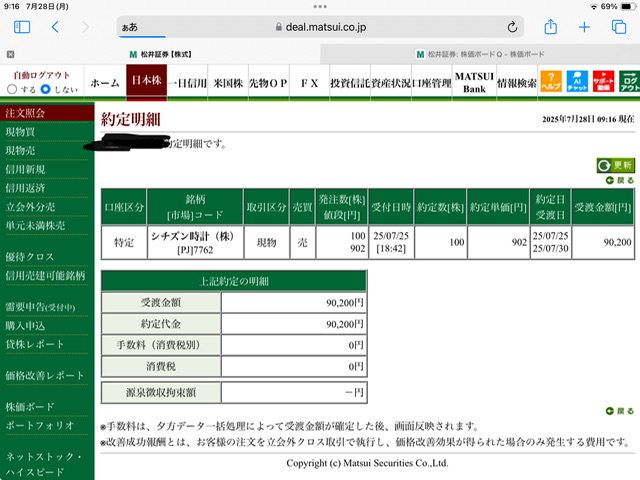This screenshot has width=640, height=480.
Task: Click the battery 69% status indicator
Action: point(618,7)
